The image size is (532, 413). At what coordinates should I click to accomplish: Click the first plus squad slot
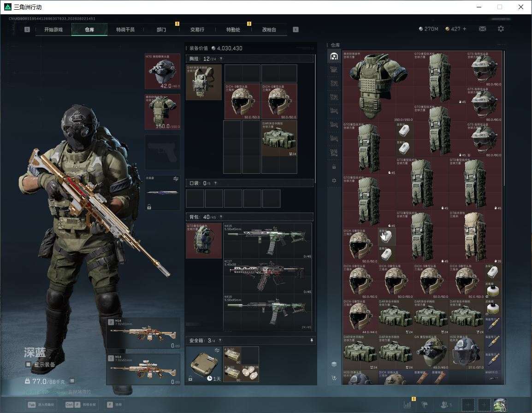point(468,405)
